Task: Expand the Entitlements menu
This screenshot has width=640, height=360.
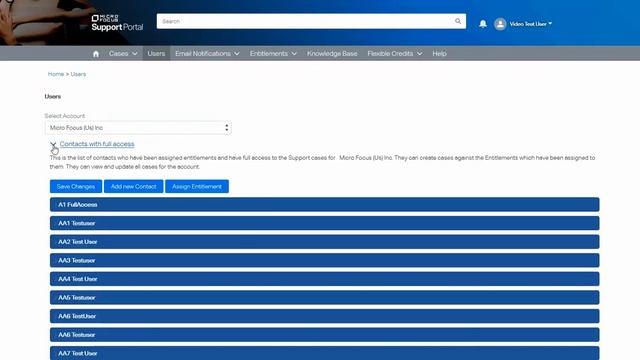Action: 273,53
